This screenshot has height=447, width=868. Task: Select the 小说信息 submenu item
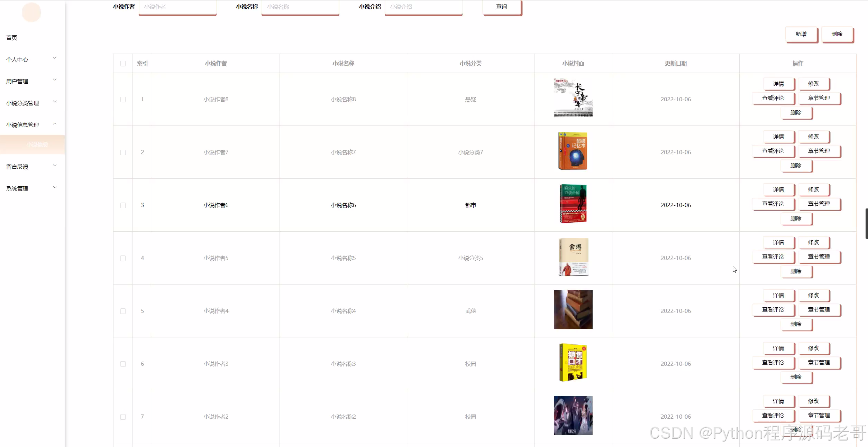click(37, 145)
